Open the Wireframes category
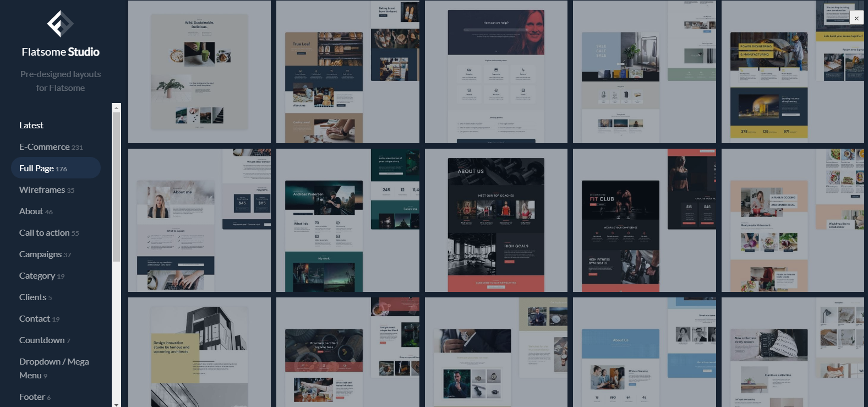 coord(47,190)
